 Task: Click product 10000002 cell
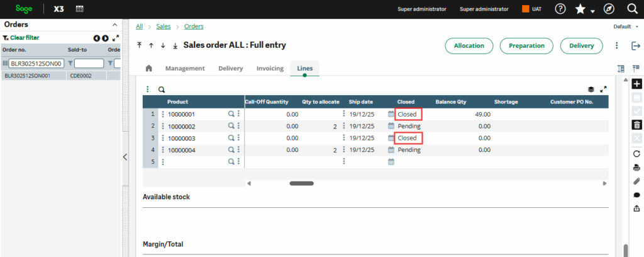182,126
